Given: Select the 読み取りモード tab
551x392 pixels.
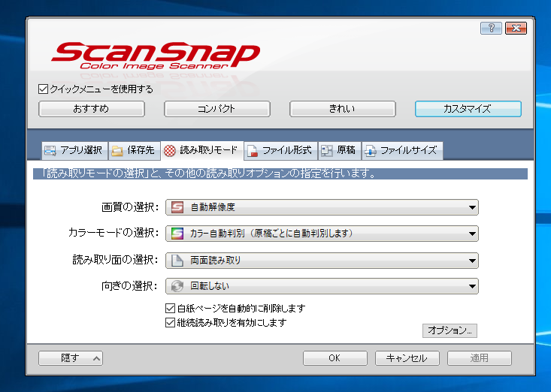Looking at the screenshot, I should click(x=201, y=150).
